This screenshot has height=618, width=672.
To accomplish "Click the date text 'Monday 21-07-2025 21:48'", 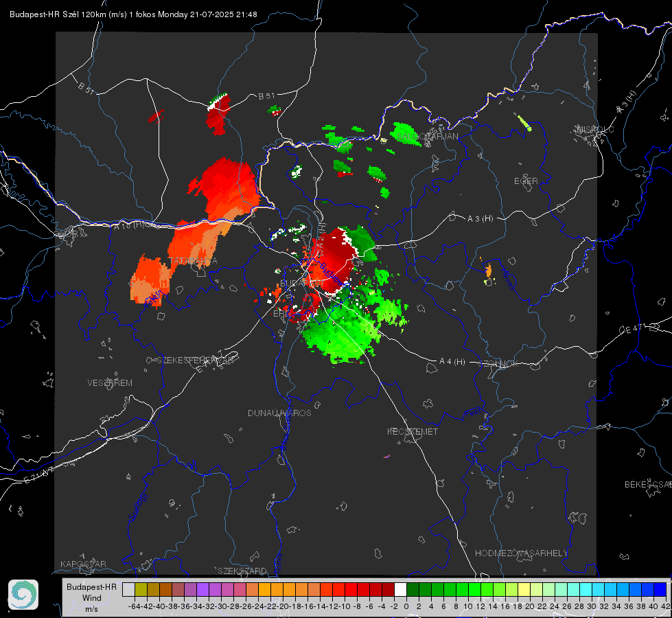I will click(207, 14).
